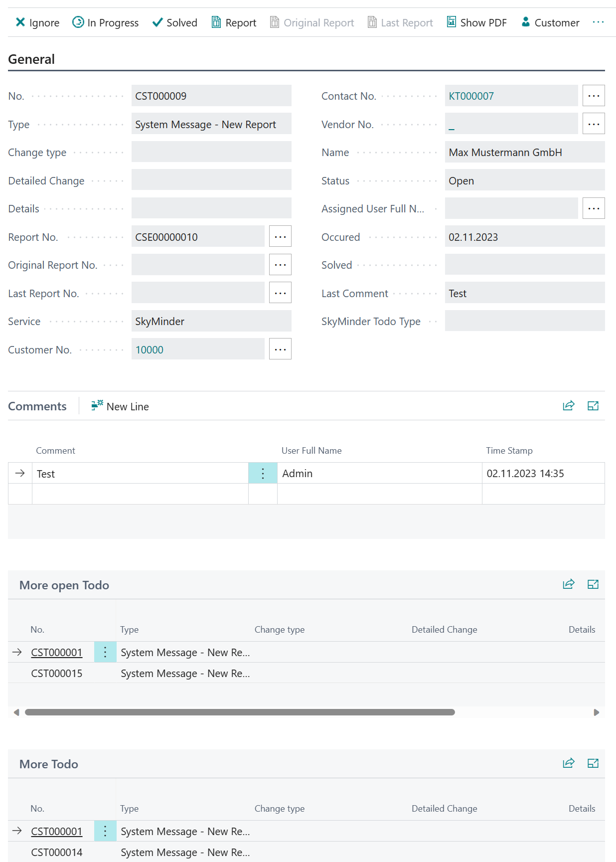Viewport: 616px width, 862px height.
Task: Show PDF of the report
Action: tap(476, 22)
